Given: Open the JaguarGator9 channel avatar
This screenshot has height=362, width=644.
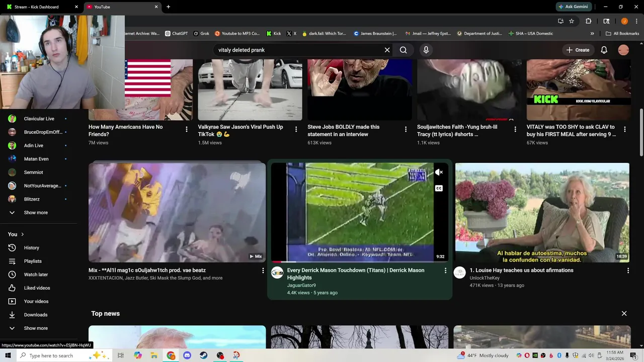Looking at the screenshot, I should coord(277,273).
